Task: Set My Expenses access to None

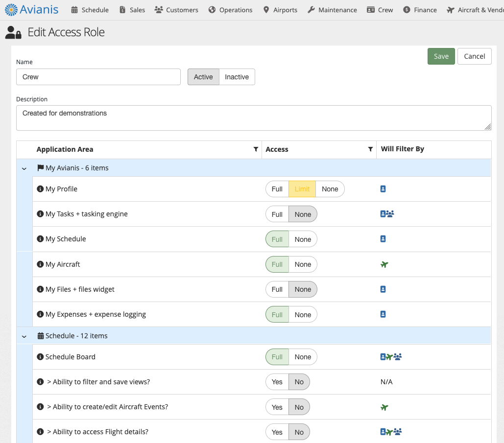Action: click(303, 314)
